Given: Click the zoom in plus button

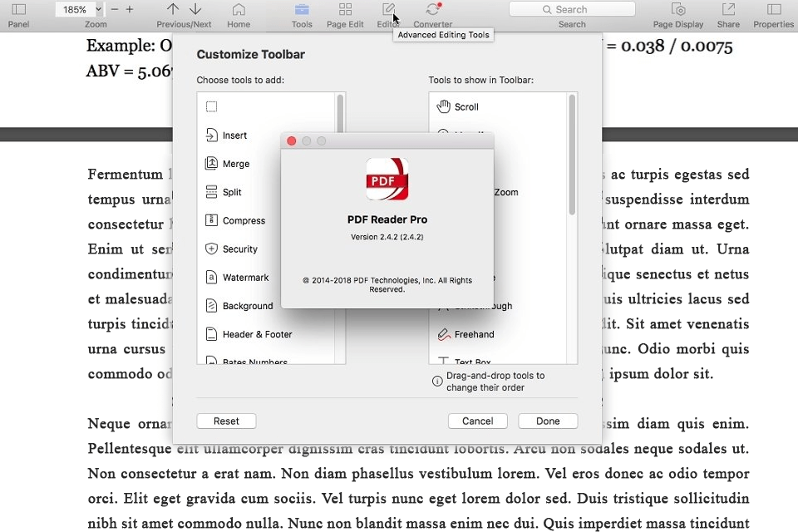Looking at the screenshot, I should click(130, 9).
